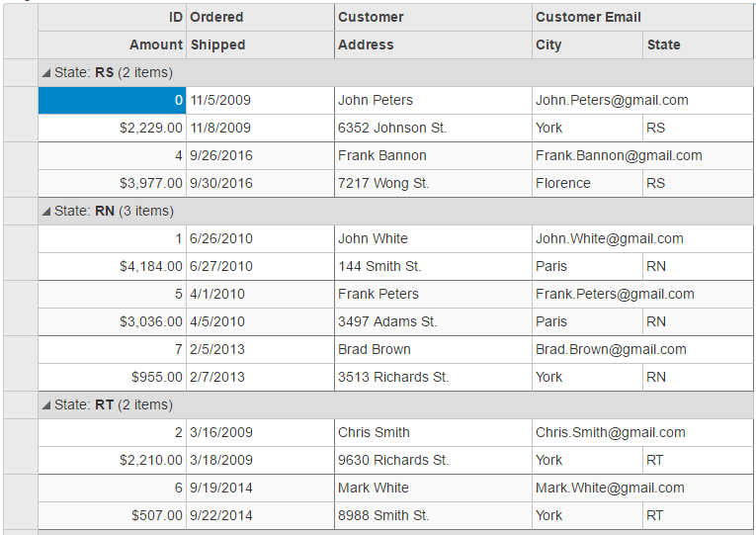The height and width of the screenshot is (535, 756).
Task: Click the 9/22/2014 shipped date cell
Action: pyautogui.click(x=221, y=515)
